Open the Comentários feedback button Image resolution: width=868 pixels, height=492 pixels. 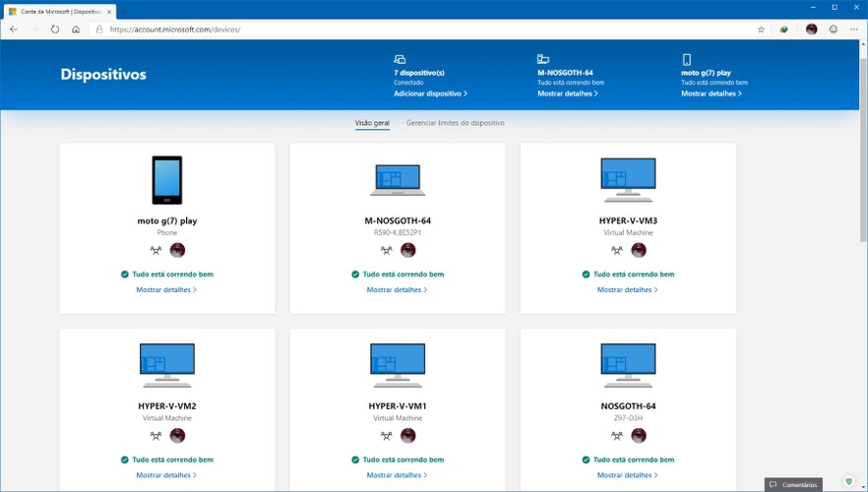click(x=793, y=484)
